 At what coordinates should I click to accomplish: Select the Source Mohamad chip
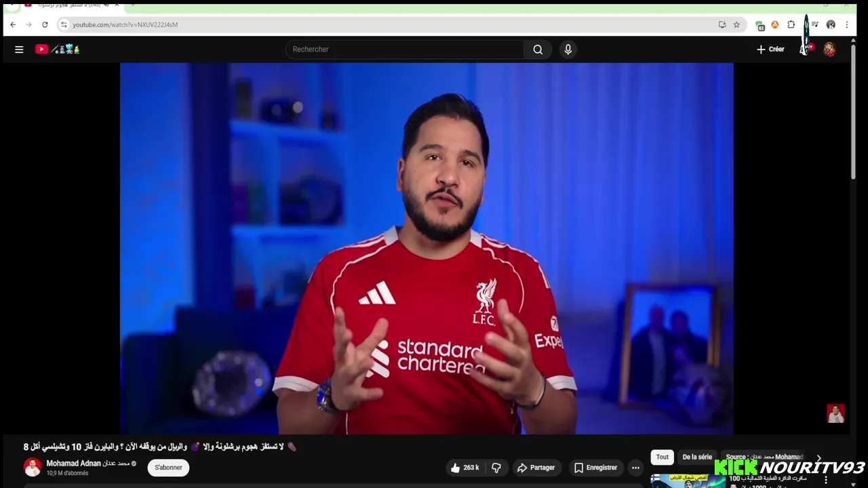[x=764, y=457]
